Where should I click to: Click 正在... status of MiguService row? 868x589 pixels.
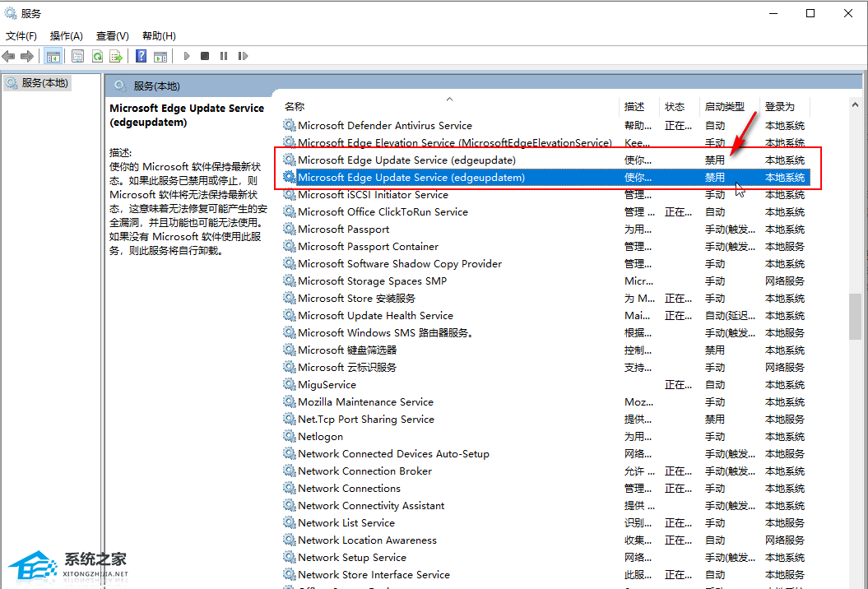click(x=678, y=384)
